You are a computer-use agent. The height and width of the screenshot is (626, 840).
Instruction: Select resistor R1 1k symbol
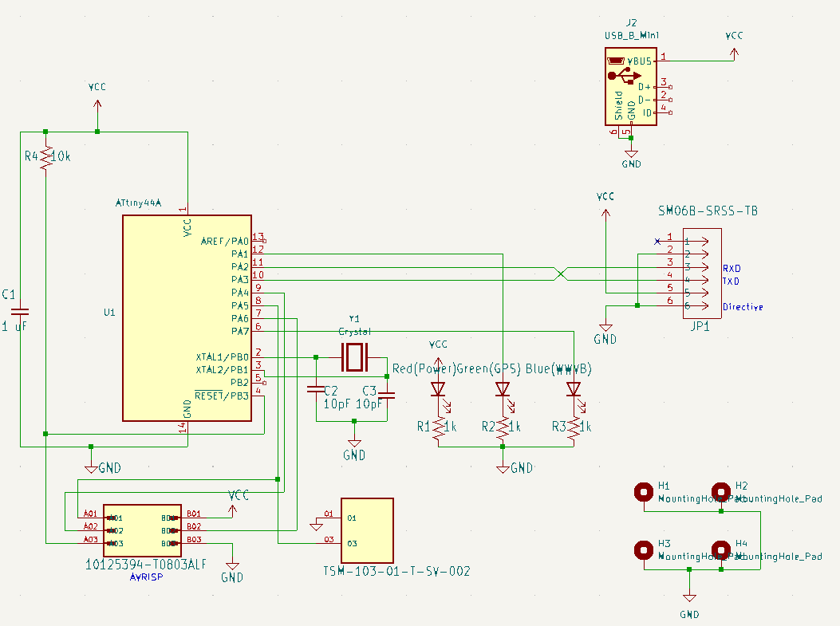click(438, 427)
